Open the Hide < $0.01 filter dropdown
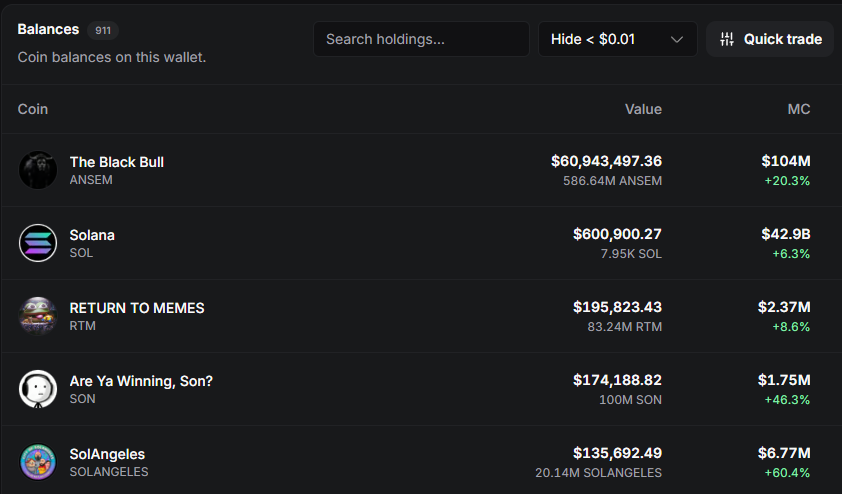842x494 pixels. coord(618,39)
